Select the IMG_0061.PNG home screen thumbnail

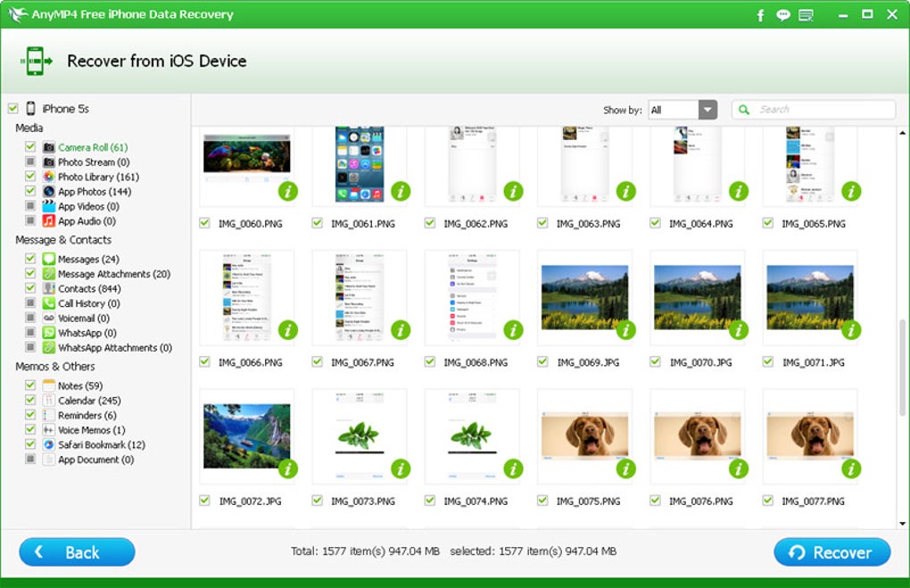[x=360, y=164]
